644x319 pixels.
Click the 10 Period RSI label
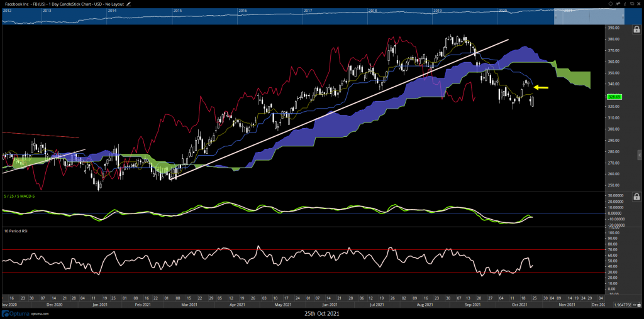[x=14, y=231]
